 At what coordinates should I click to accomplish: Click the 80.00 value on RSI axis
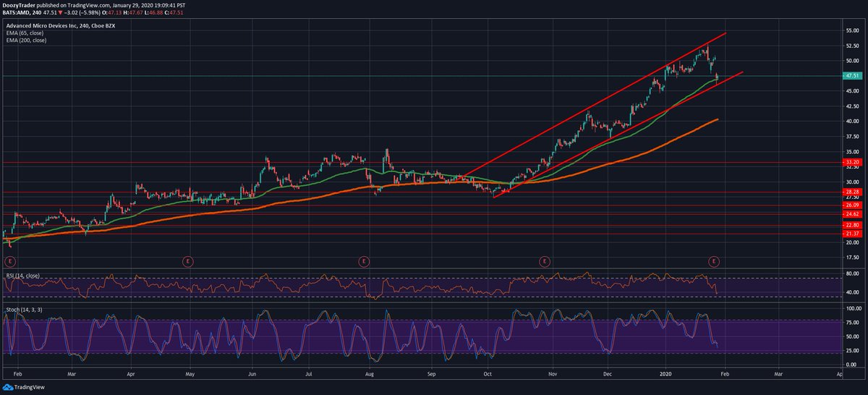tap(851, 273)
